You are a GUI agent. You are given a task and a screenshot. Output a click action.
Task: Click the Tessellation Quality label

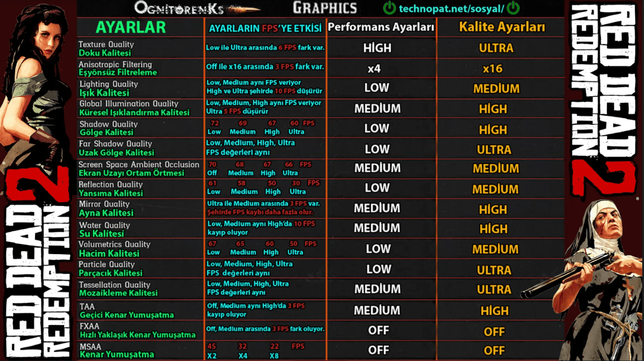[114, 285]
